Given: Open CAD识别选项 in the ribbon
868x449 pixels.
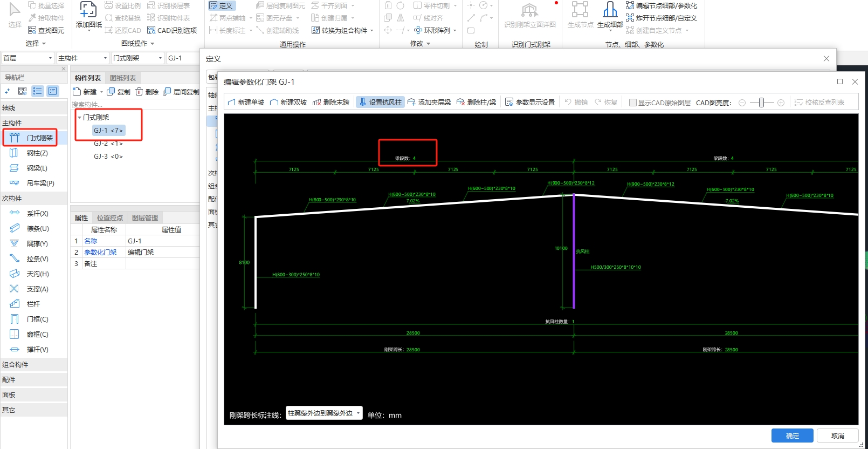Looking at the screenshot, I should pos(172,30).
